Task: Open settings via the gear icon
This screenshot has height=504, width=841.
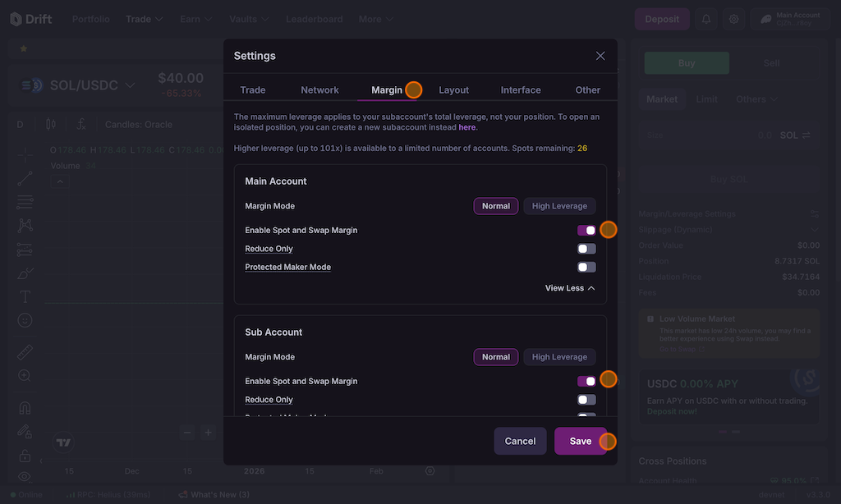Action: [733, 19]
